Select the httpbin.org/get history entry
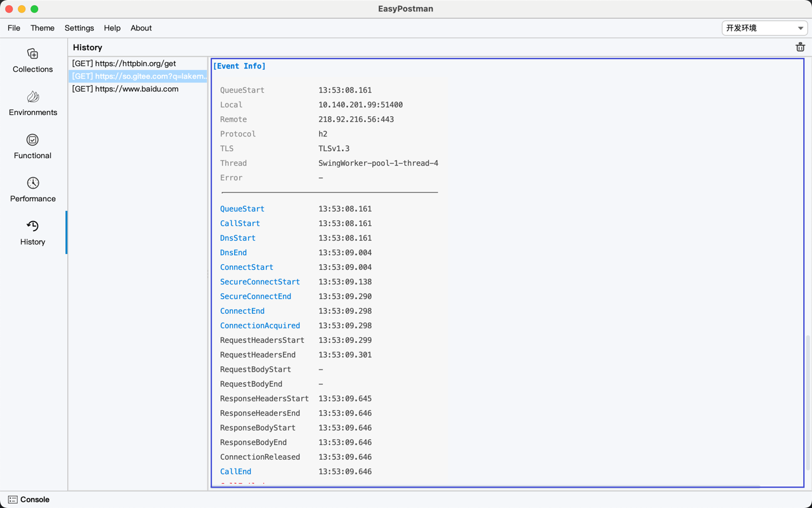 pos(138,63)
